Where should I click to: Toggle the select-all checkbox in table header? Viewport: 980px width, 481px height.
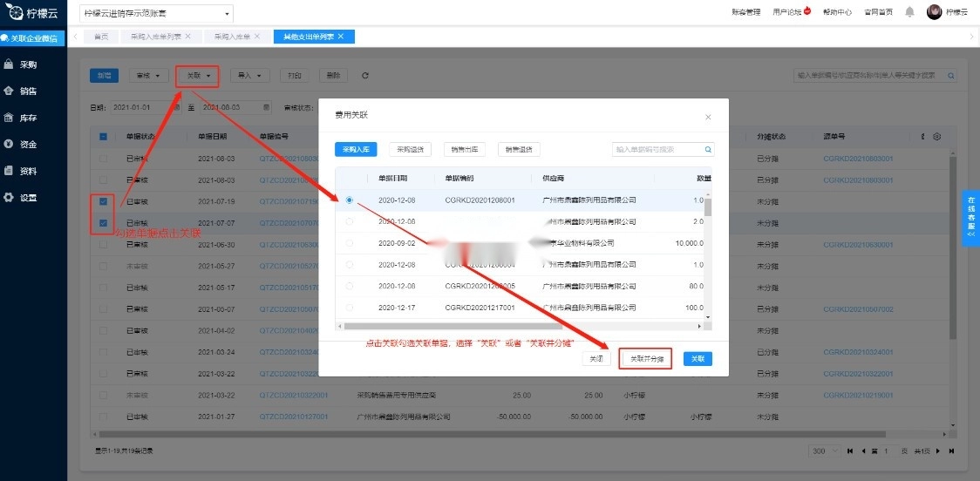point(104,137)
